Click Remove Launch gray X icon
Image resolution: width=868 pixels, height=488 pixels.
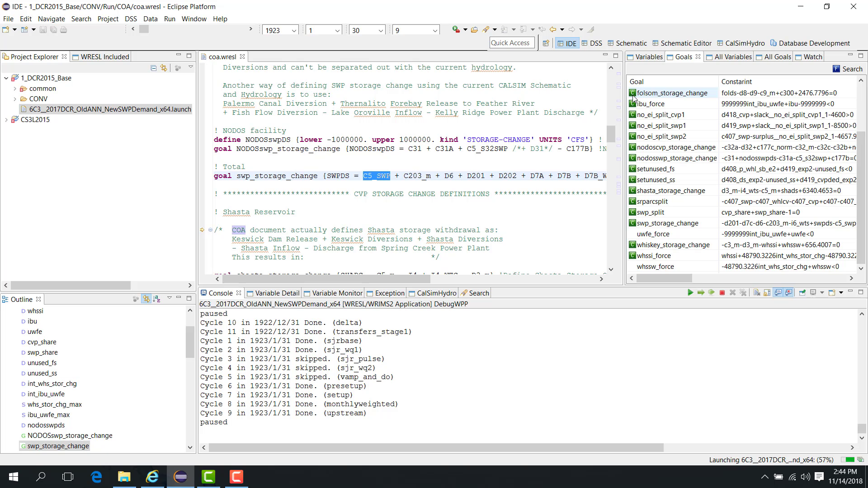coord(732,293)
